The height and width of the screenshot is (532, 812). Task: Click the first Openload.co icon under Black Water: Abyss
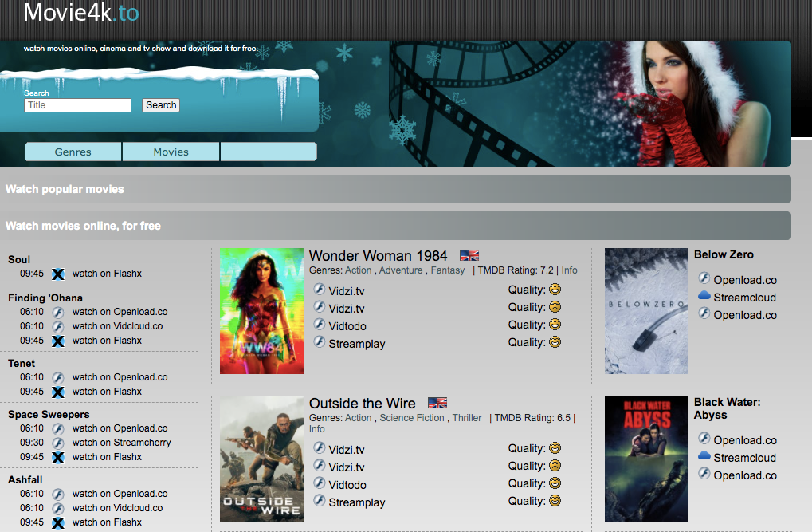click(704, 438)
